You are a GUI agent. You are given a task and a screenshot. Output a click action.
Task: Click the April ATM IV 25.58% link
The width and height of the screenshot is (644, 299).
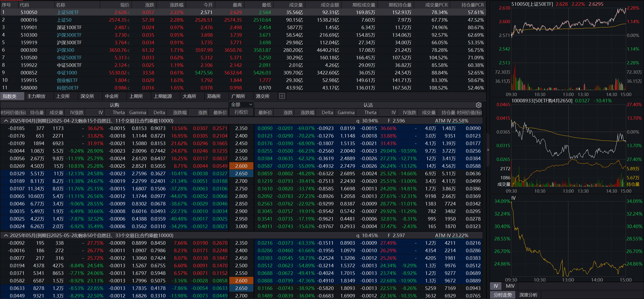pos(451,121)
